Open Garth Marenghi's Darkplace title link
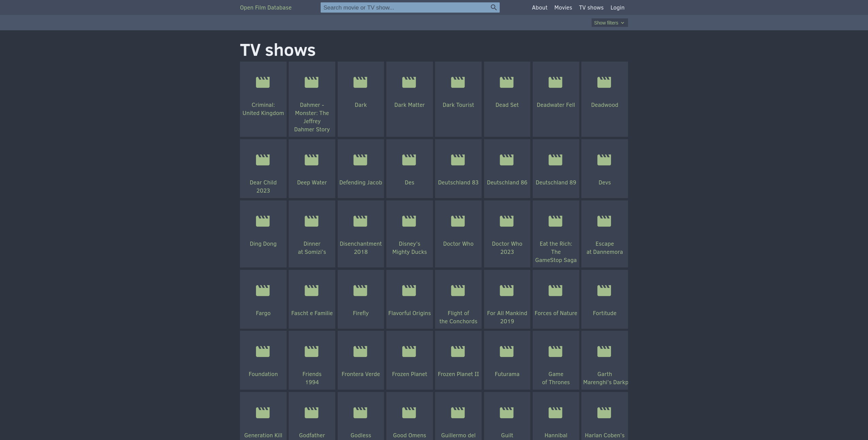 click(x=605, y=378)
